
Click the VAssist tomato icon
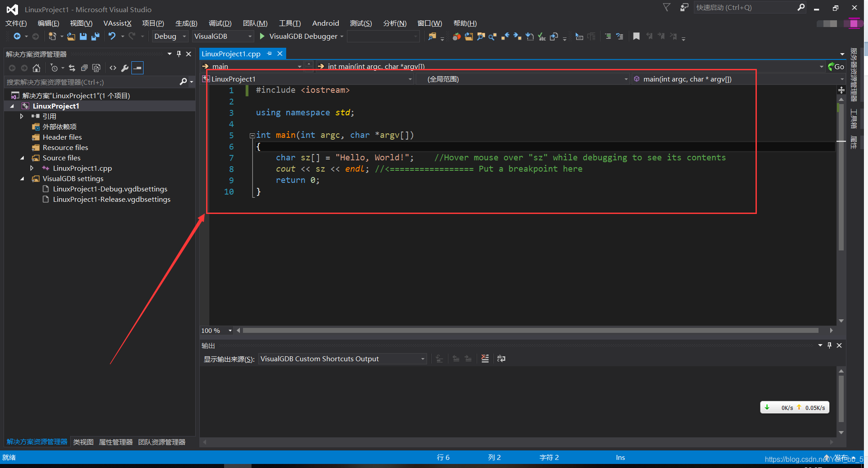(x=457, y=36)
